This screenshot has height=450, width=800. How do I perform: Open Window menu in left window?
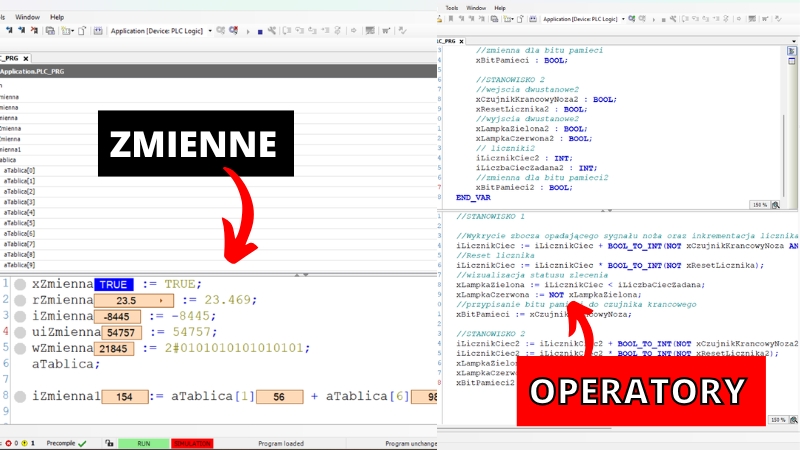(x=28, y=17)
